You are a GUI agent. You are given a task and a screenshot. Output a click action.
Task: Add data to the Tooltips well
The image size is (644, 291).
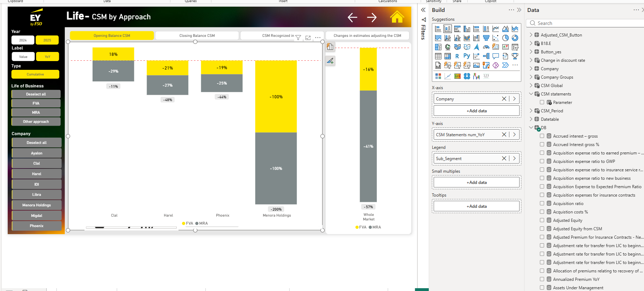(476, 206)
